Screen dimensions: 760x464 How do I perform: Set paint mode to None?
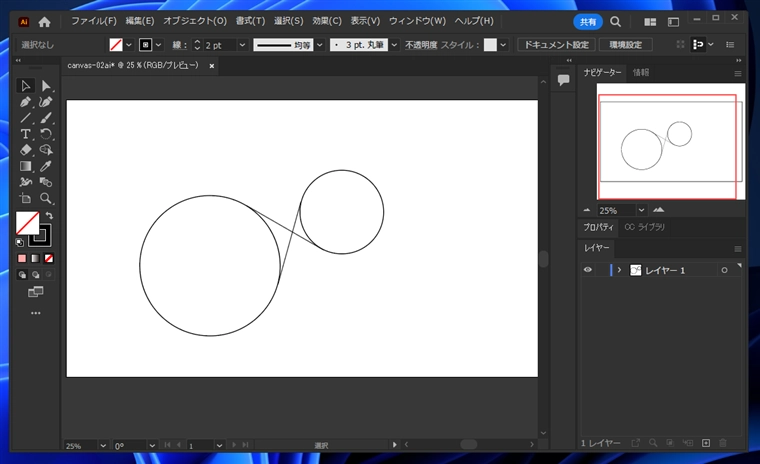coord(49,258)
